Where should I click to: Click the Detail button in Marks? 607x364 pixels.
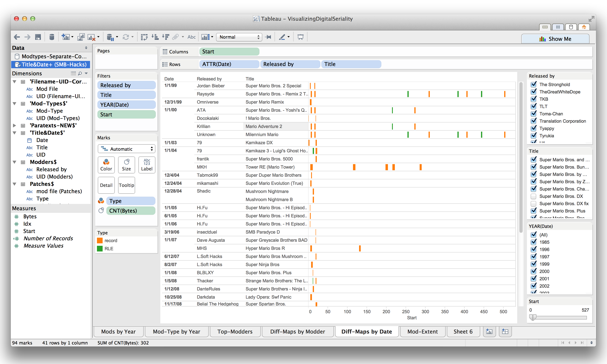pyautogui.click(x=106, y=185)
